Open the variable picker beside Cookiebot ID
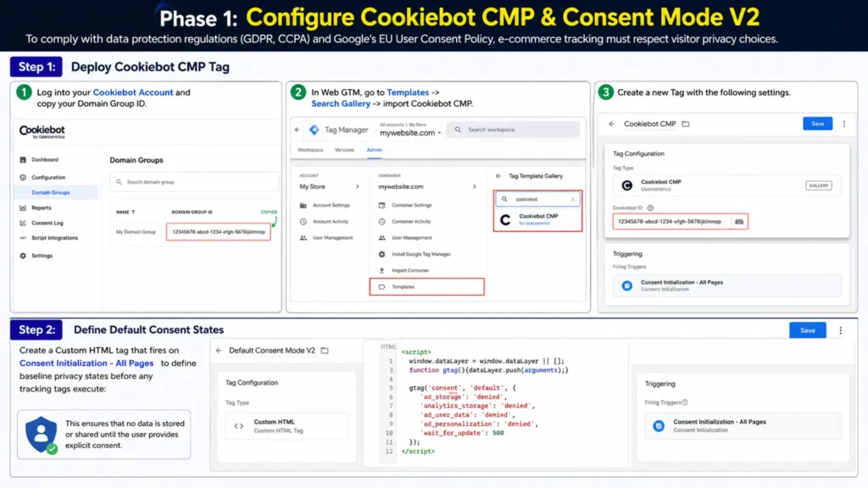Screen dimensions: 868x488 (739, 221)
